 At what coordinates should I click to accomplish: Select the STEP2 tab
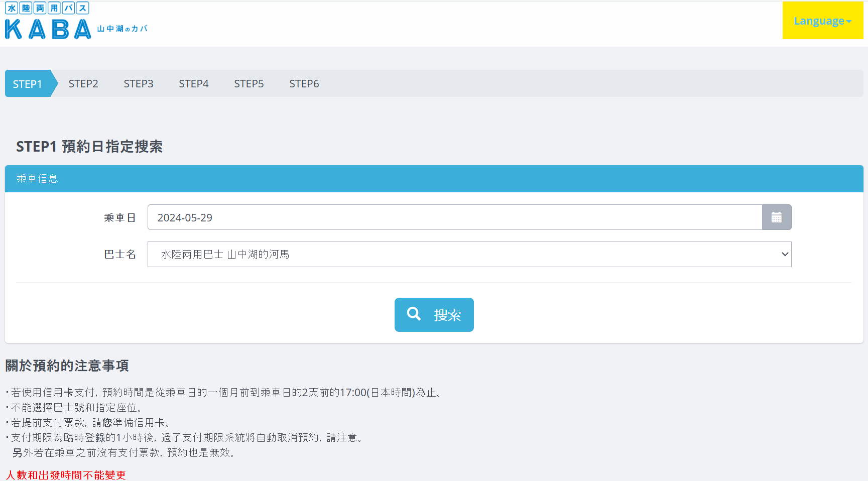[83, 84]
